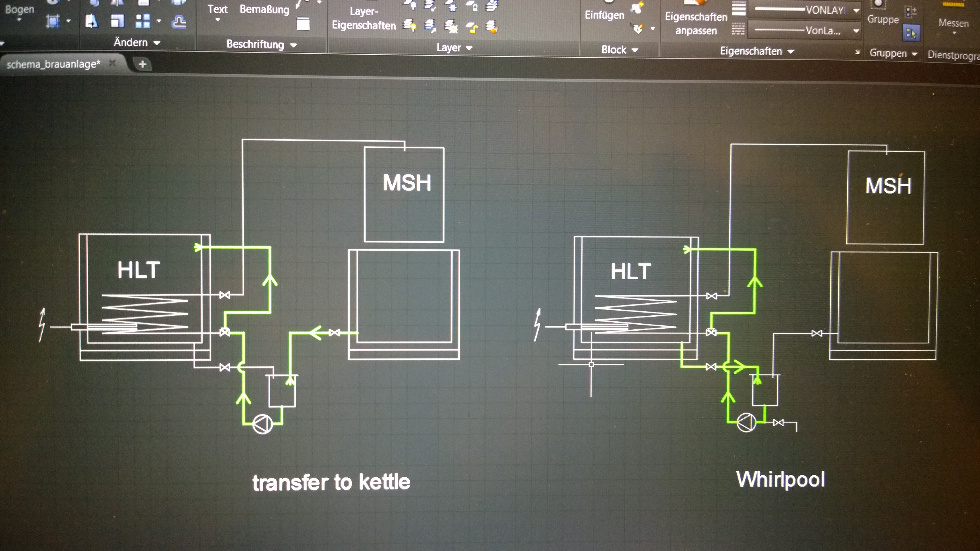Click the Unlock Layer icon

pyautogui.click(x=472, y=27)
